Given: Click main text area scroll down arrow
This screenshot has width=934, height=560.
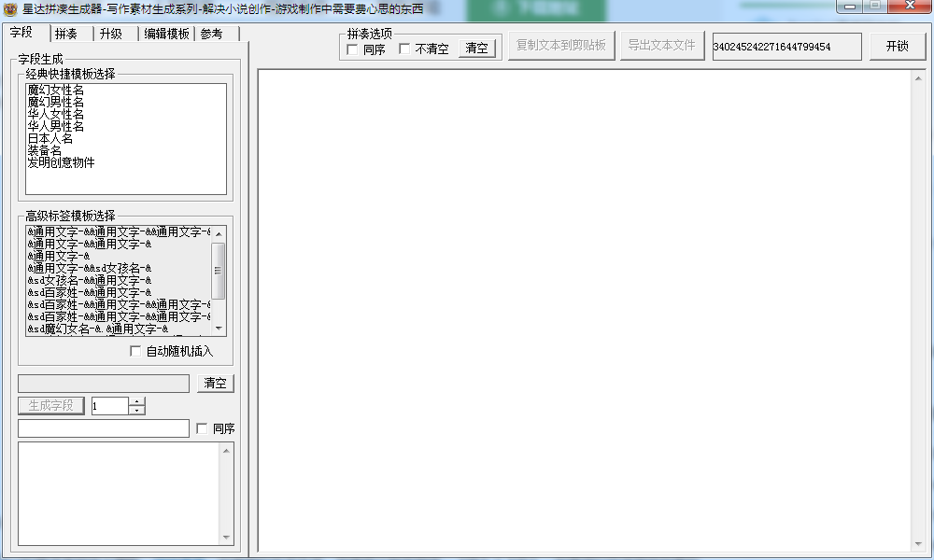Looking at the screenshot, I should click(918, 544).
